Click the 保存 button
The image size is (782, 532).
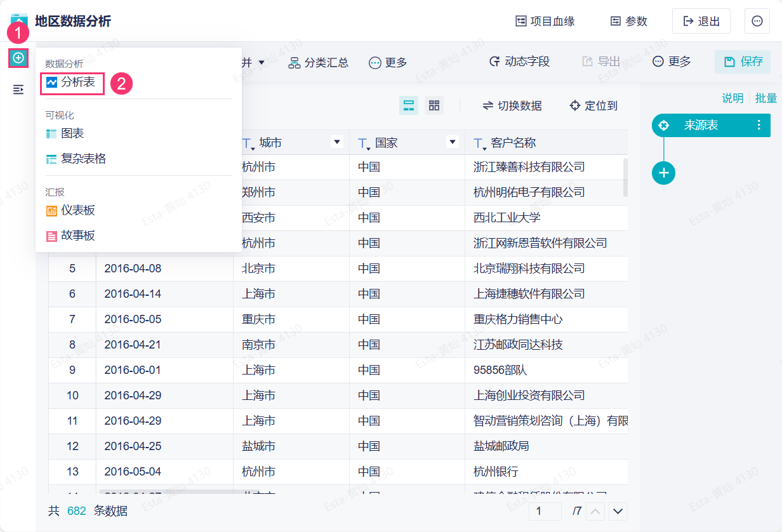[x=743, y=62]
